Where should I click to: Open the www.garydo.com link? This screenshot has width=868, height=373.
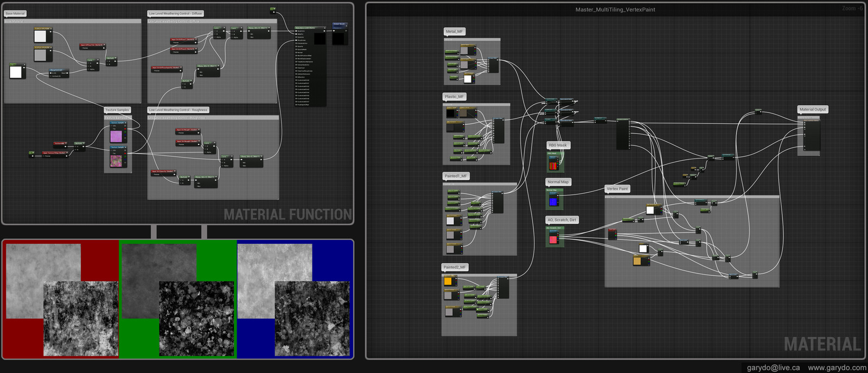point(837,368)
